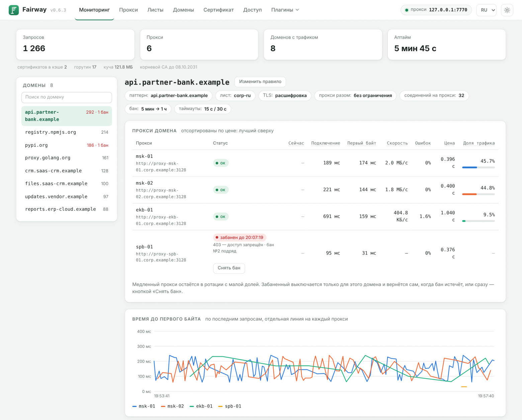
Task: Toggle the light/dark theme sun icon
Action: [x=507, y=10]
